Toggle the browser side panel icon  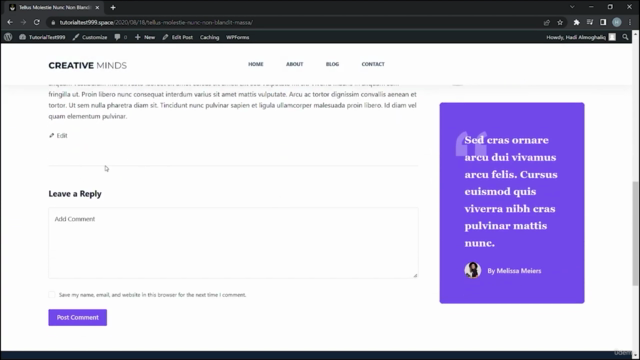point(603,22)
